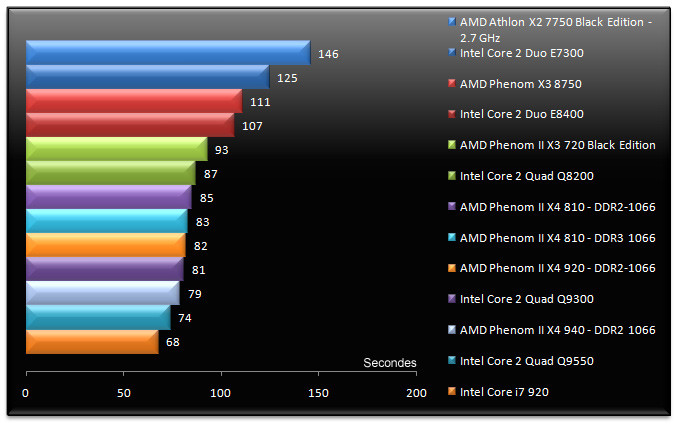Click the Intel Core 2 Quad Q8200 legend swatch
The width and height of the screenshot is (679, 425).
[x=452, y=175]
